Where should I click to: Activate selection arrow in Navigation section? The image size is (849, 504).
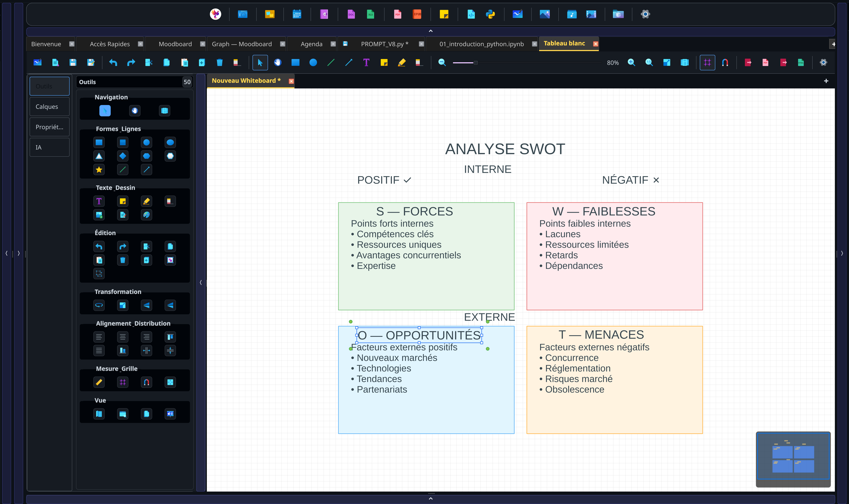[105, 111]
